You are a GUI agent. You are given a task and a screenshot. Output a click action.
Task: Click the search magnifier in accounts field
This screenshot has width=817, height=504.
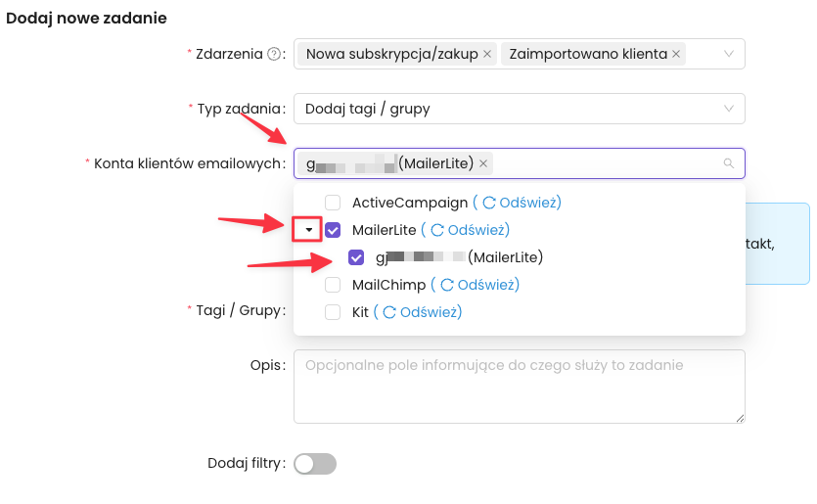click(x=728, y=163)
